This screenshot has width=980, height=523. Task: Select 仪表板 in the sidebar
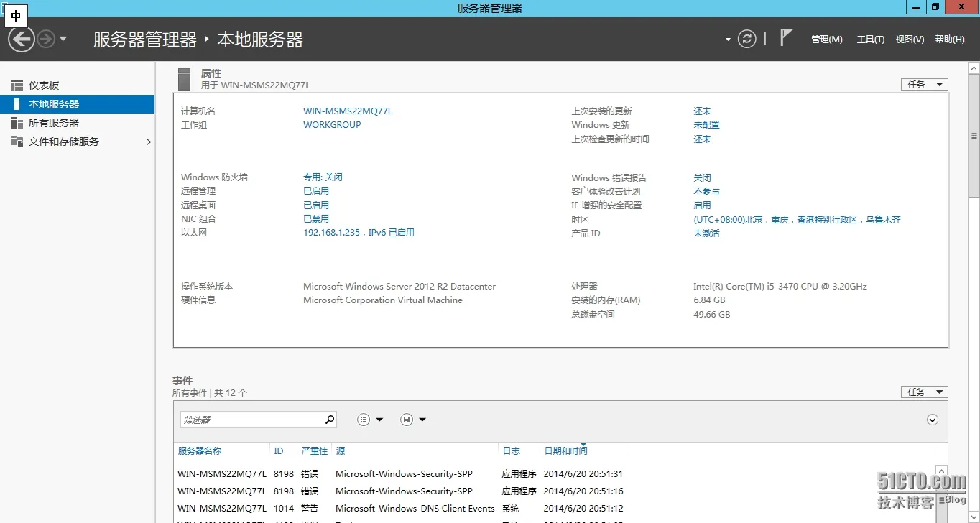click(78, 85)
